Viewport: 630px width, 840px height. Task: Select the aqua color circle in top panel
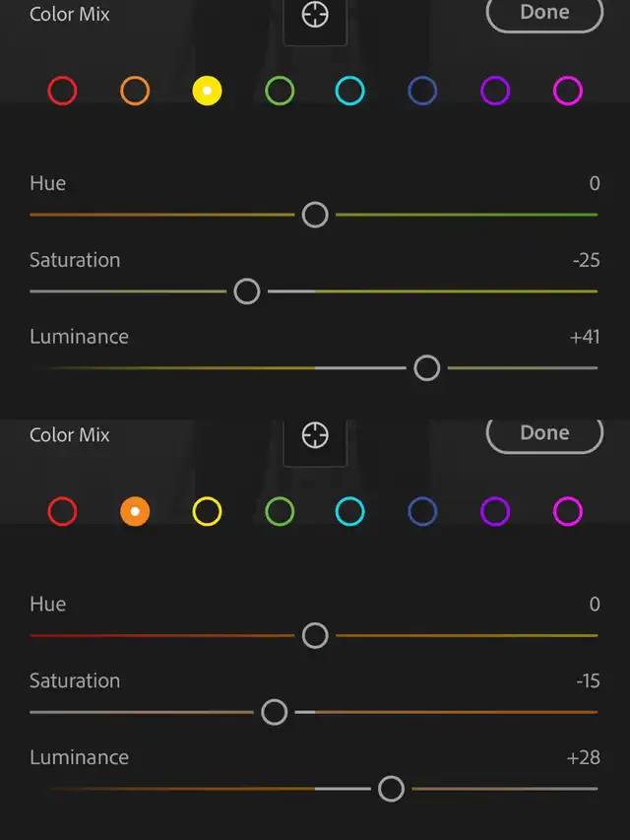350,91
